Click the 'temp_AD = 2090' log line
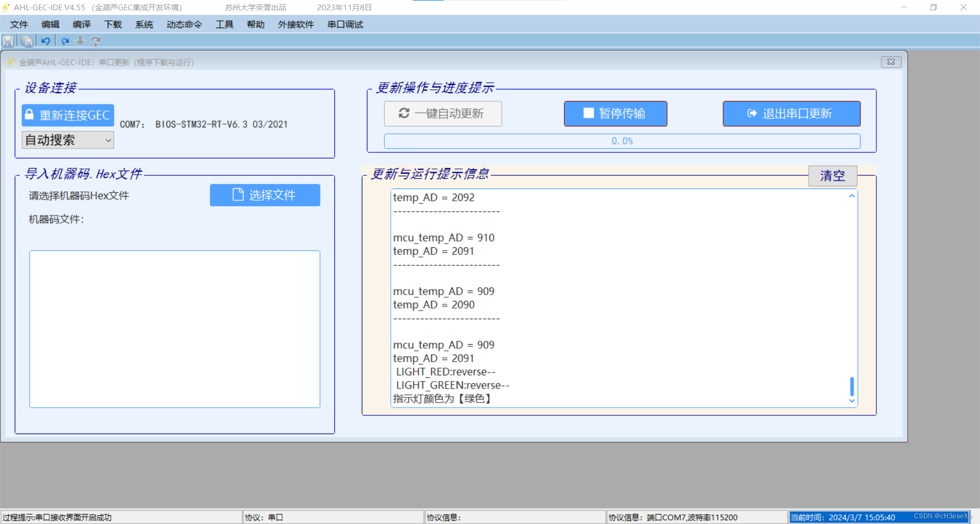 [x=434, y=305]
